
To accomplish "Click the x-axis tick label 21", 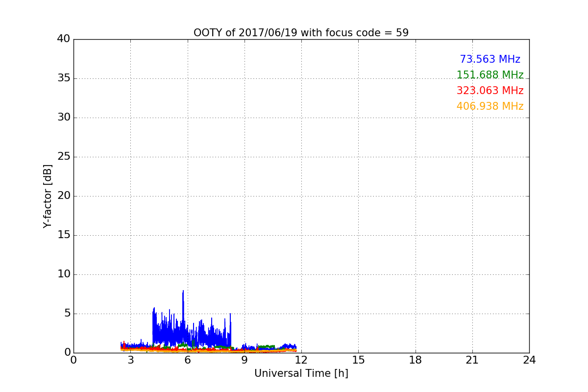I will point(472,360).
